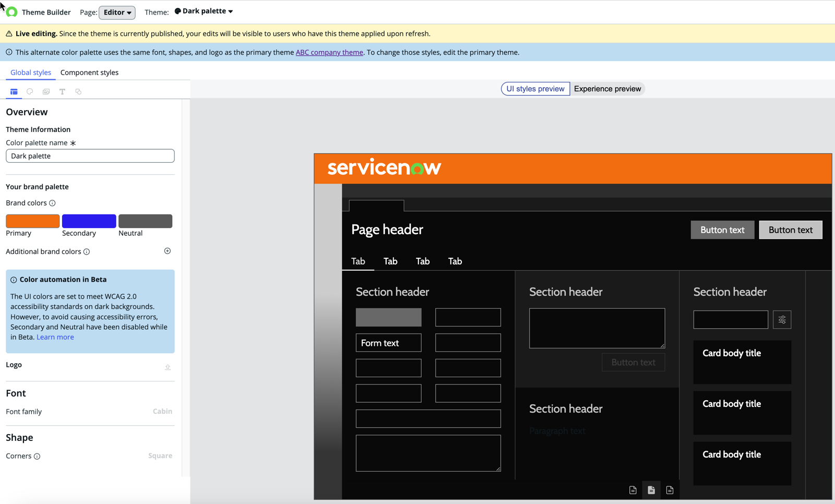The width and height of the screenshot is (835, 504).
Task: Open the images icon tab
Action: [46, 91]
